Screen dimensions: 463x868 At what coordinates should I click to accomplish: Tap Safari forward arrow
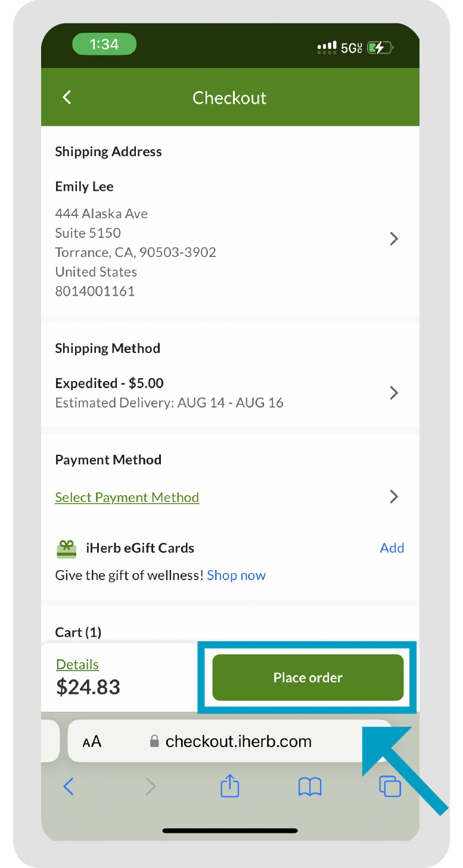[x=151, y=787]
